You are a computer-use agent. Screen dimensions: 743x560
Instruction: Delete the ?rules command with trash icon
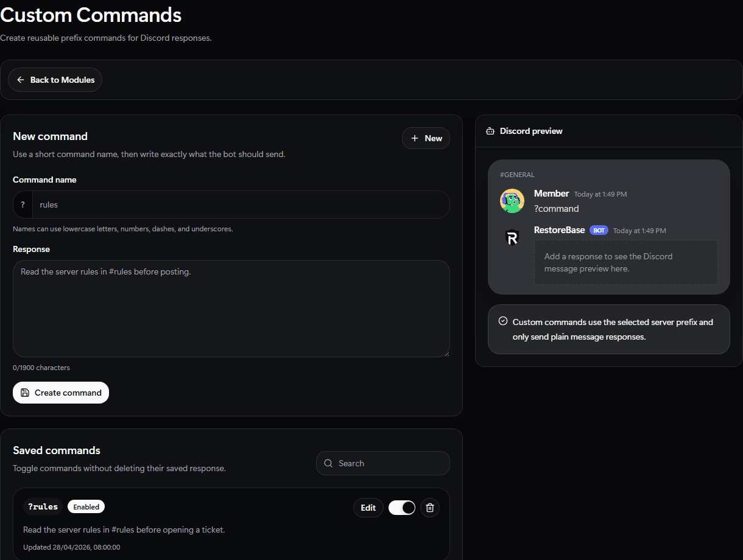(430, 508)
